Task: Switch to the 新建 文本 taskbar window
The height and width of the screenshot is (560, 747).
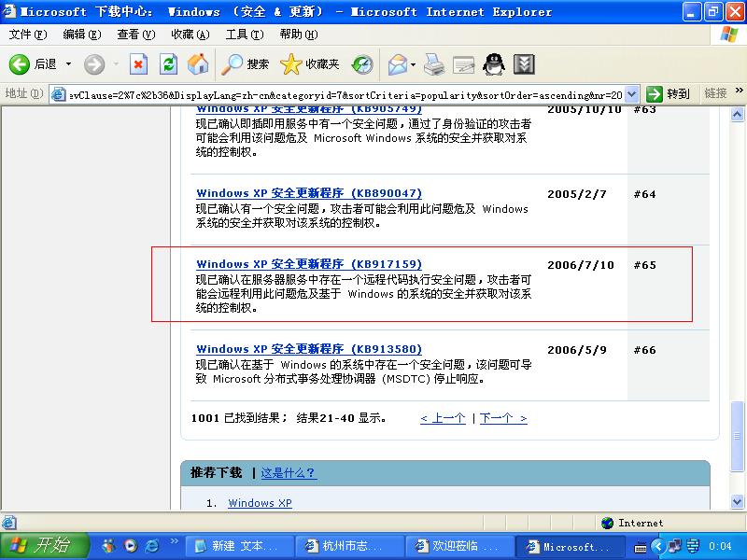Action: 239,546
